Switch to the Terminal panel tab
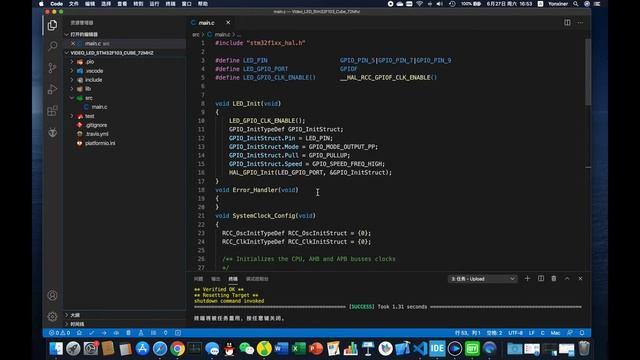 point(233,279)
